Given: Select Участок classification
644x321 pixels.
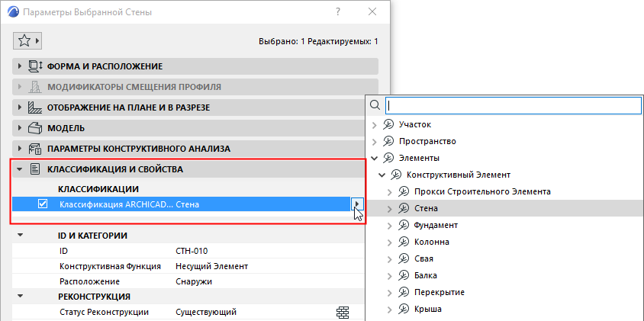Looking at the screenshot, I should (415, 124).
